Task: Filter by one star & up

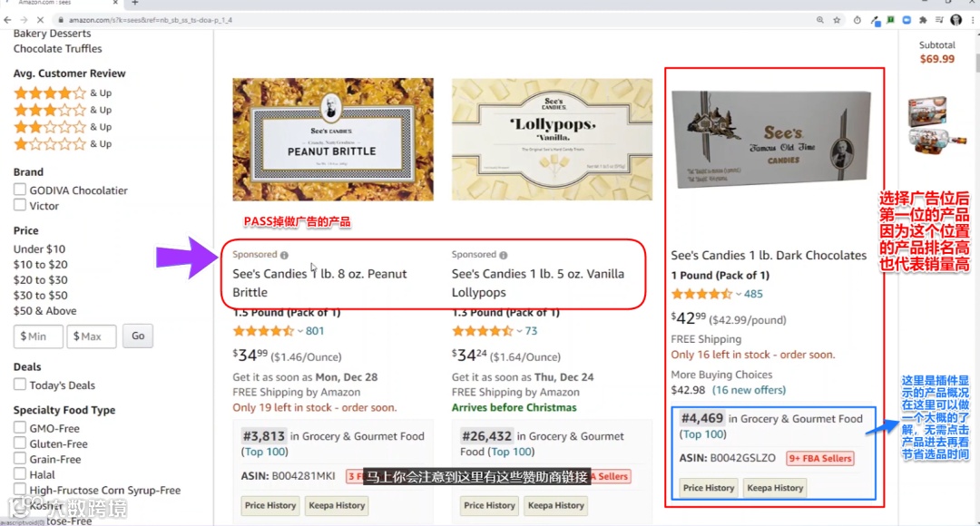Action: pyautogui.click(x=63, y=143)
